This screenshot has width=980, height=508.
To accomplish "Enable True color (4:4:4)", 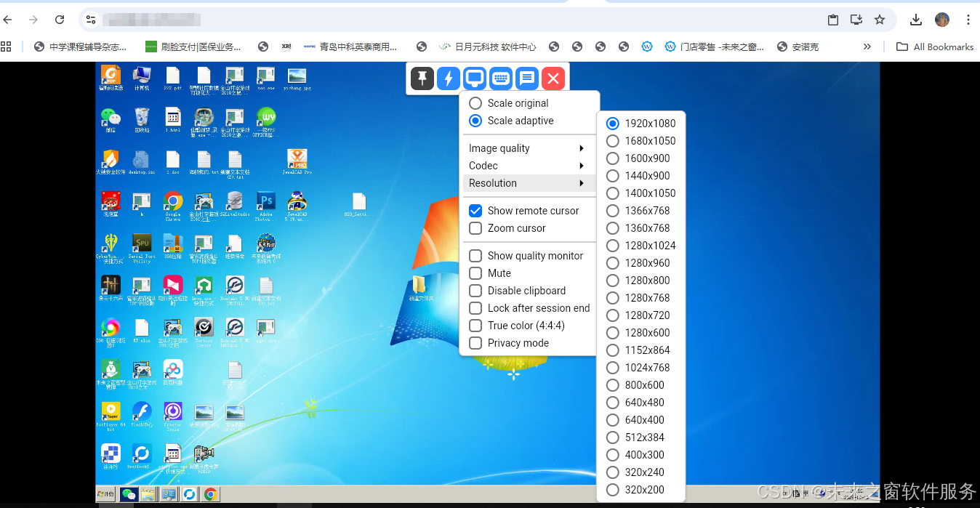I will (x=517, y=326).
